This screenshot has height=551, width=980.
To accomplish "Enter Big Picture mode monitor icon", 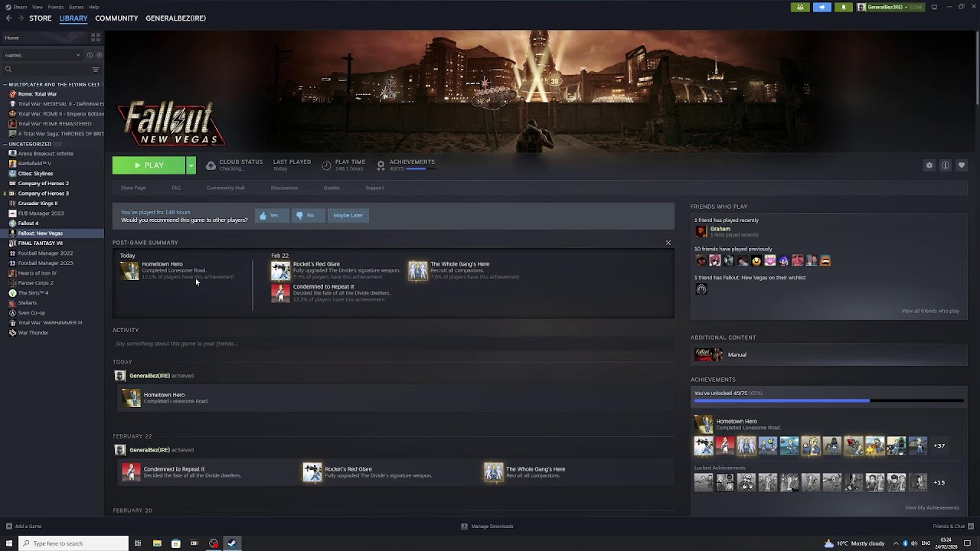I will click(934, 7).
